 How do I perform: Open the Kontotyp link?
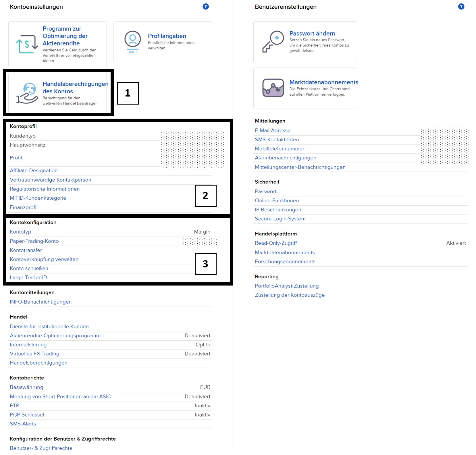[x=20, y=232]
